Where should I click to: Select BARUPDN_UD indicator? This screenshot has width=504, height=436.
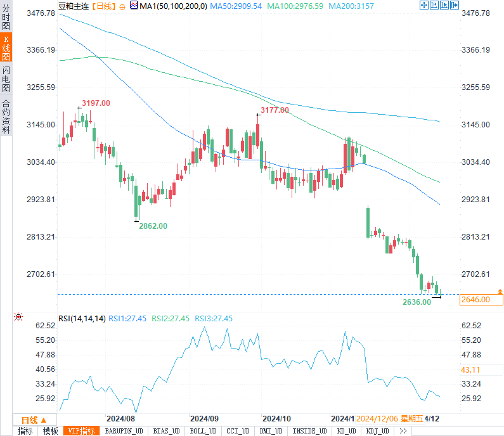pyautogui.click(x=124, y=431)
